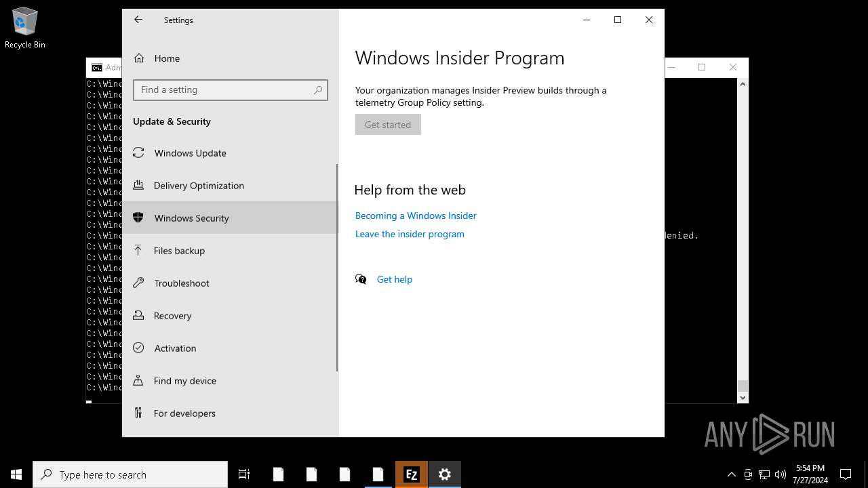Go back using the Settings back arrow
The width and height of the screenshot is (868, 488).
pyautogui.click(x=138, y=20)
